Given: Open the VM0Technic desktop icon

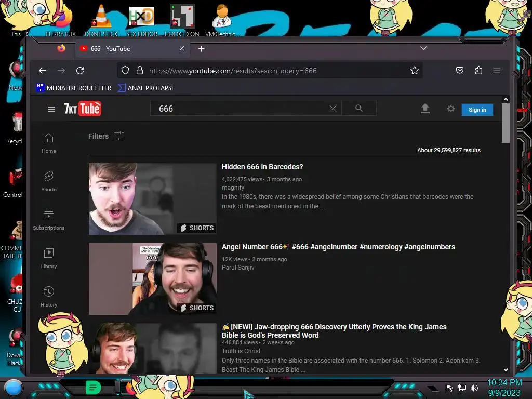Looking at the screenshot, I should click(x=222, y=20).
